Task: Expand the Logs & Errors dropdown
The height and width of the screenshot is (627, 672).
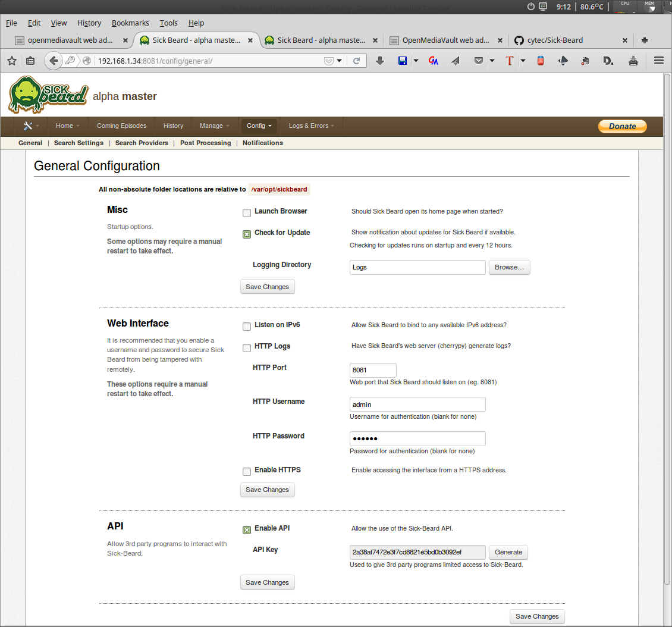Action: 311,126
